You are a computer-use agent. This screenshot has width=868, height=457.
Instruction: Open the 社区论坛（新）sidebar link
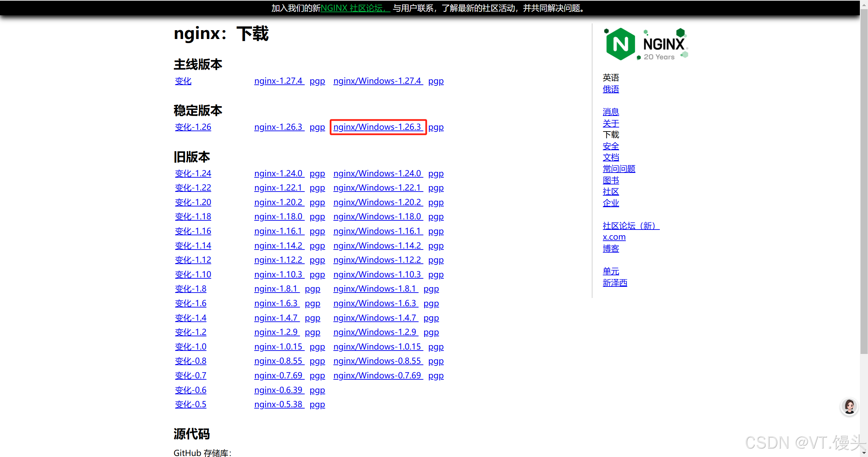[x=631, y=226]
